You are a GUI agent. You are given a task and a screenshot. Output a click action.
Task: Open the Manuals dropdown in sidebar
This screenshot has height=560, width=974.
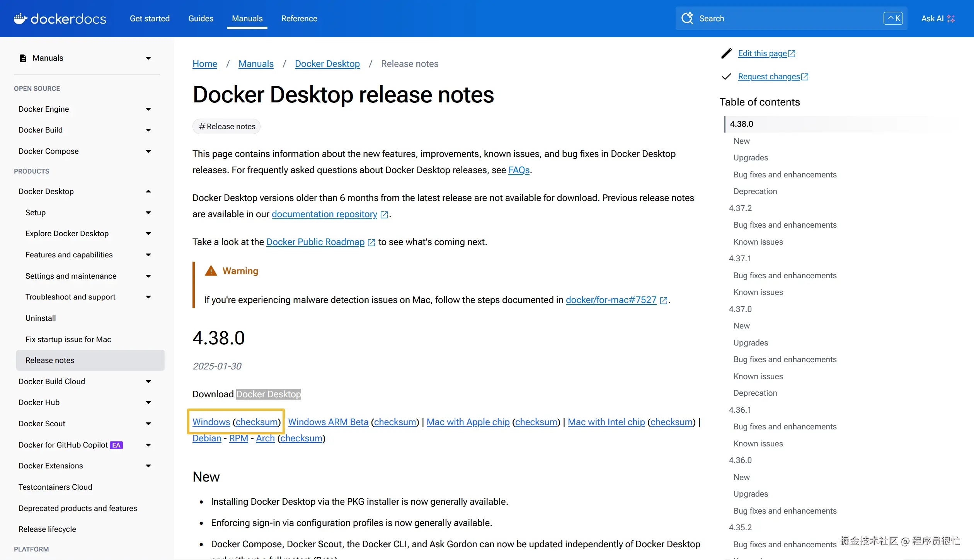148,58
